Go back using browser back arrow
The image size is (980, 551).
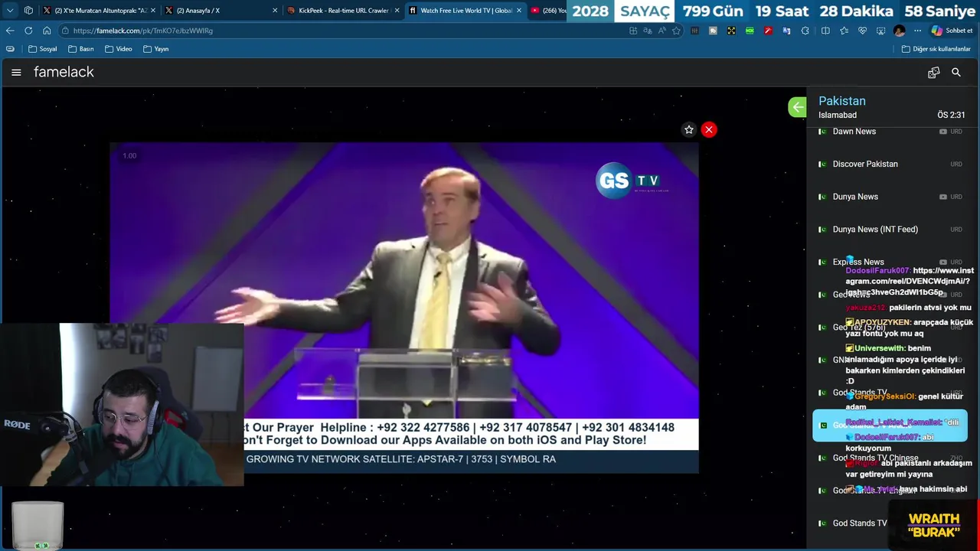pyautogui.click(x=10, y=31)
